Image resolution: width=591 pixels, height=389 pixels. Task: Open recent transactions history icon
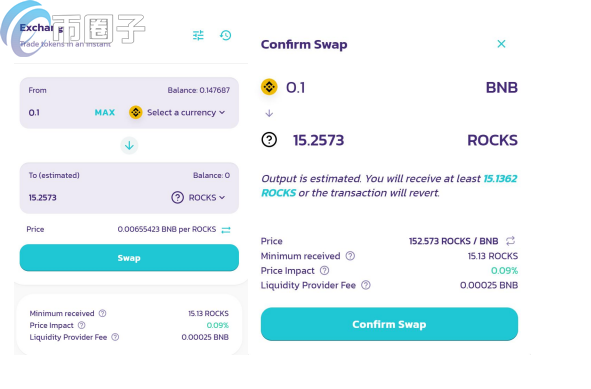coord(225,35)
